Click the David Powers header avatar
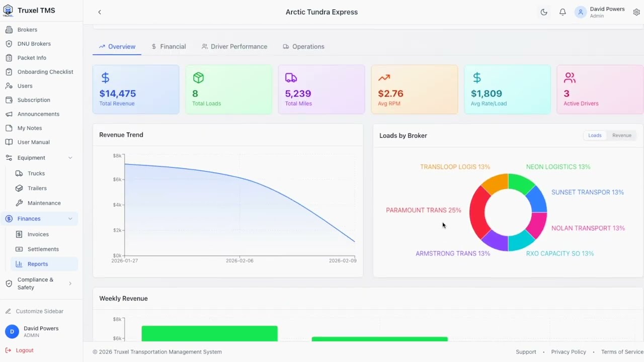This screenshot has width=644, height=362. [x=581, y=12]
